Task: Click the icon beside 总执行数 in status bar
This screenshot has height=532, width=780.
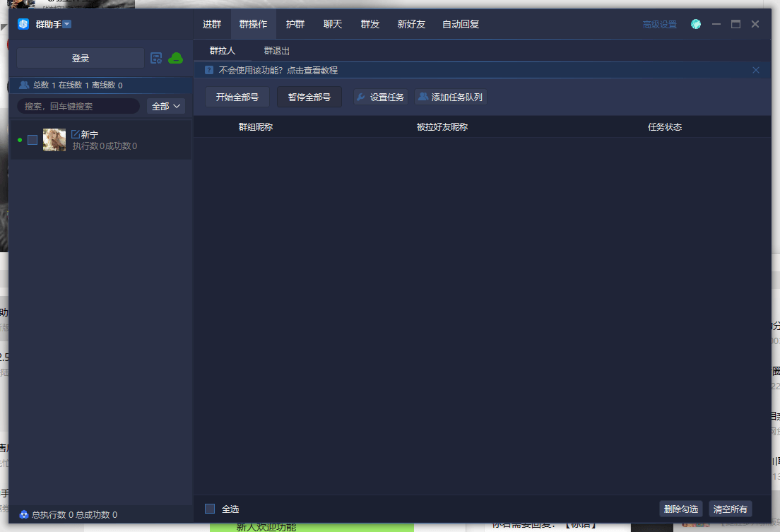Action: click(x=23, y=515)
